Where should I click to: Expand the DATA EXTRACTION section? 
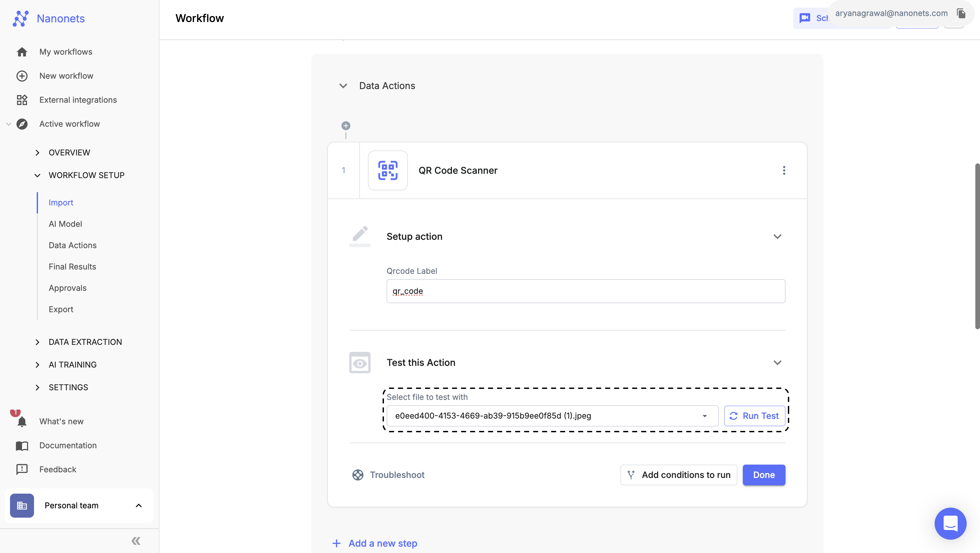tap(37, 342)
